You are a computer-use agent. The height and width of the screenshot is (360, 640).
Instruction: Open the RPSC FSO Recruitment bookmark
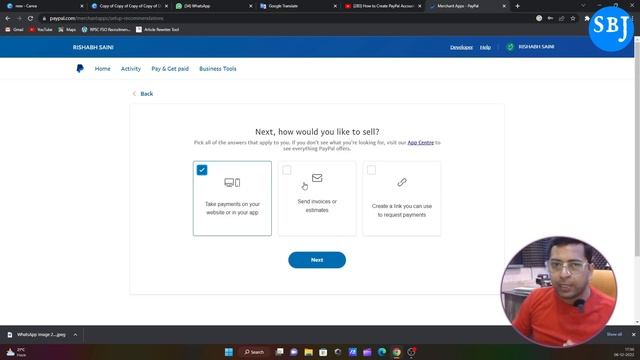click(x=106, y=29)
